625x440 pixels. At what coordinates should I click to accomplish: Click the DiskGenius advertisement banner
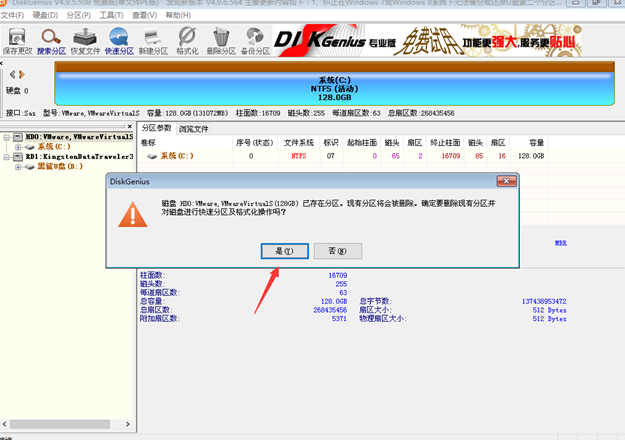(x=427, y=41)
